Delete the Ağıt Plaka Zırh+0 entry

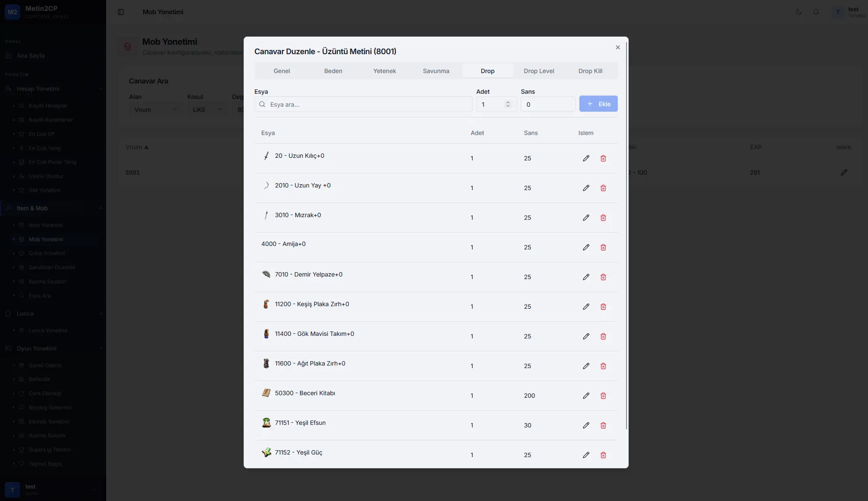(603, 366)
